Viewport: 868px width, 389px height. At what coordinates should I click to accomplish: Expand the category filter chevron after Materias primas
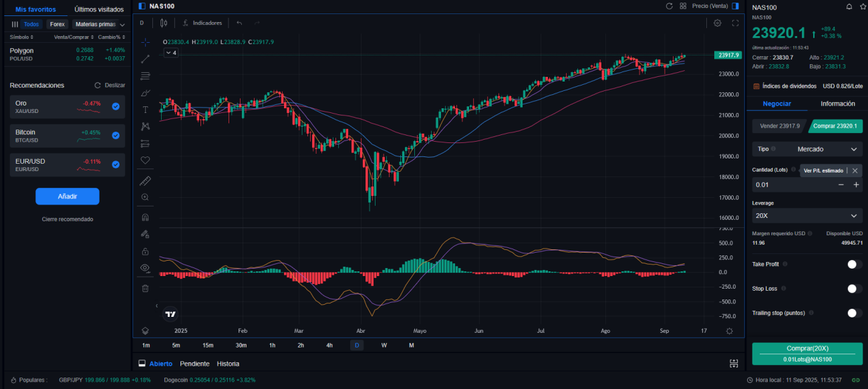pyautogui.click(x=122, y=25)
